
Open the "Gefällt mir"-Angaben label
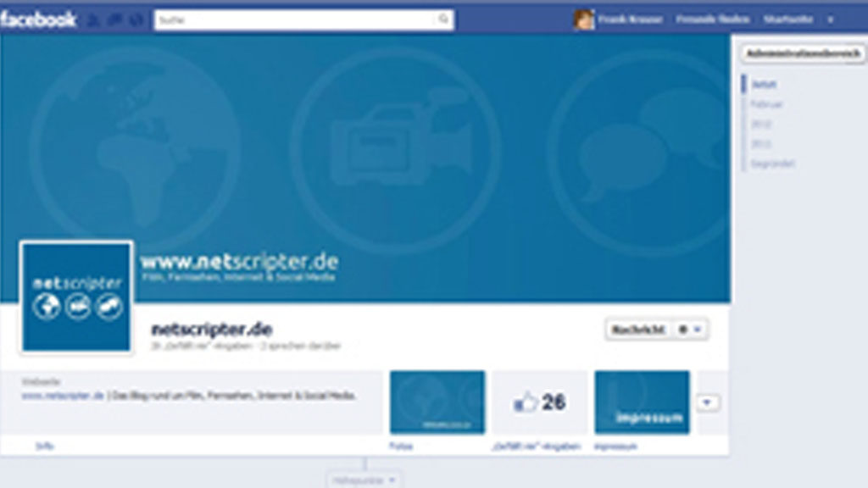coord(536,446)
